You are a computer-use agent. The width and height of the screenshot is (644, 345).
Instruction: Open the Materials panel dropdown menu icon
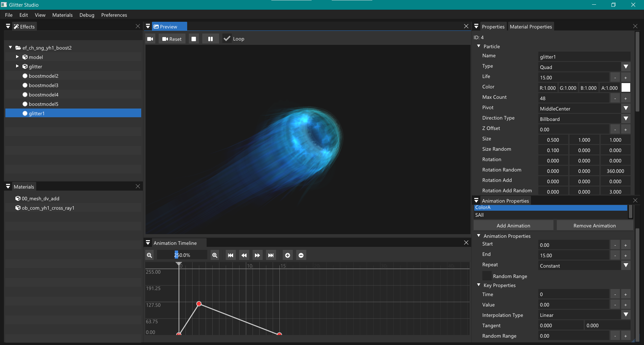8,186
